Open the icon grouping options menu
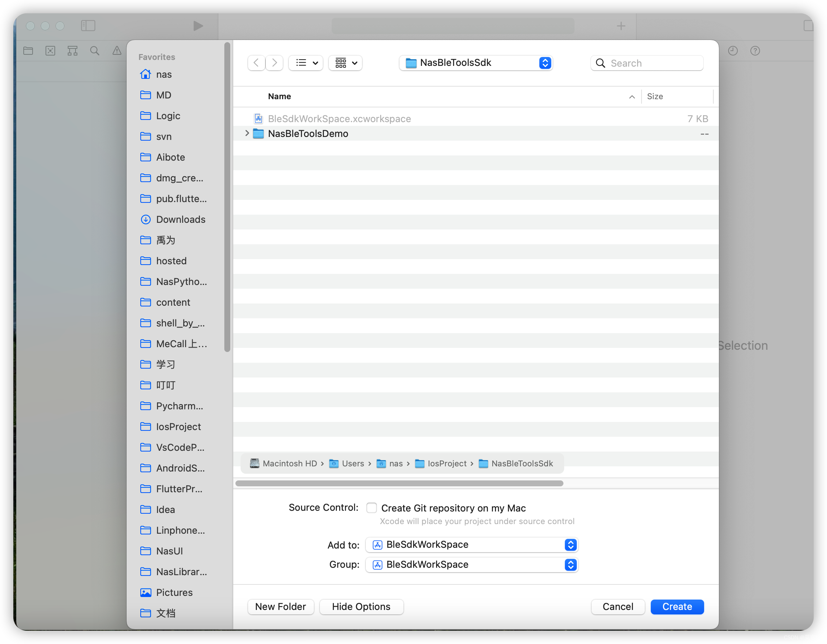827x644 pixels. 345,63
